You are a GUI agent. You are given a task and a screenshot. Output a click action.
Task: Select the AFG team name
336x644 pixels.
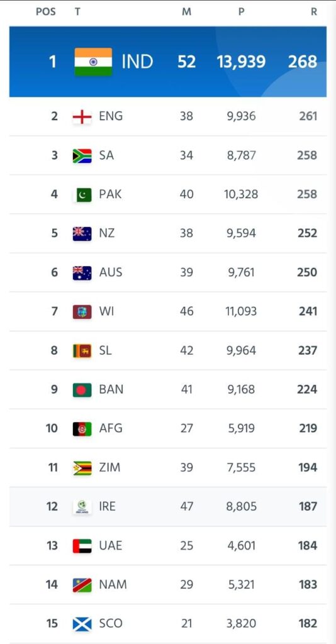pyautogui.click(x=111, y=428)
